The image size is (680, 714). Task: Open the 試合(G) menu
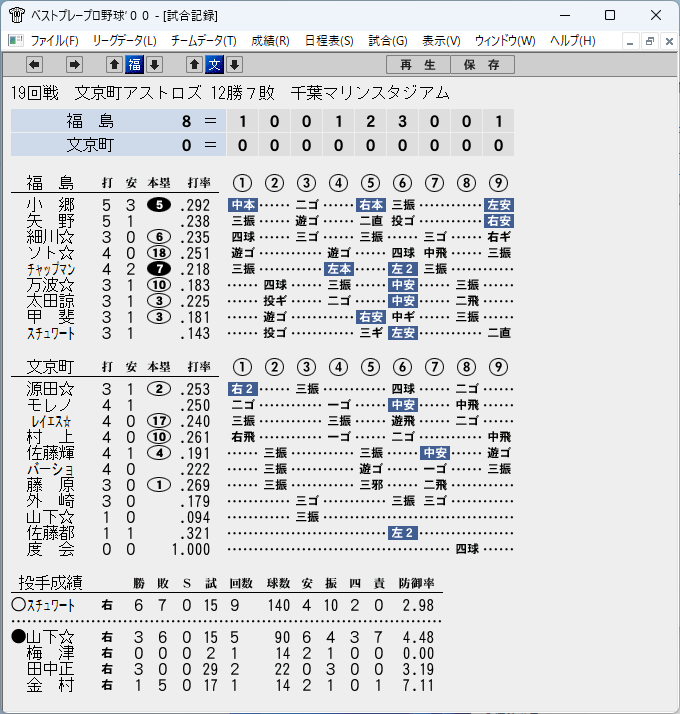point(388,41)
